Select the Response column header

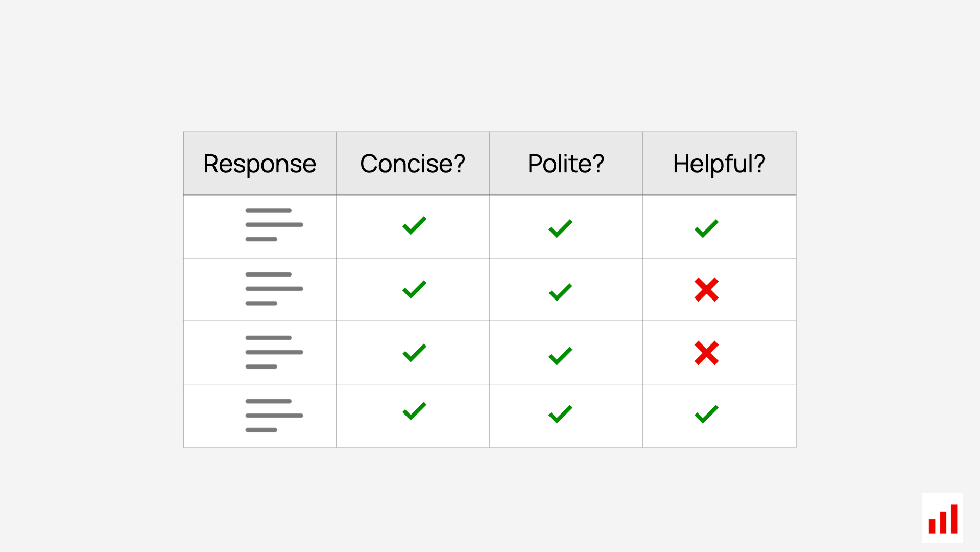coord(260,164)
